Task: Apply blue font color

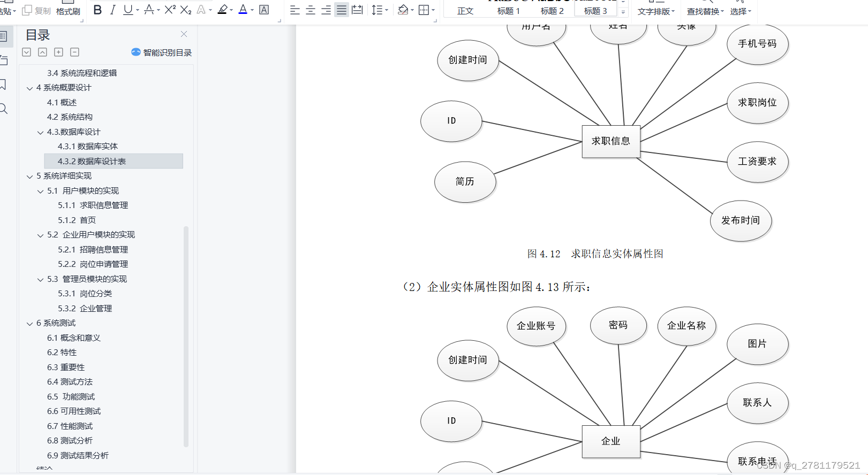Action: (243, 10)
